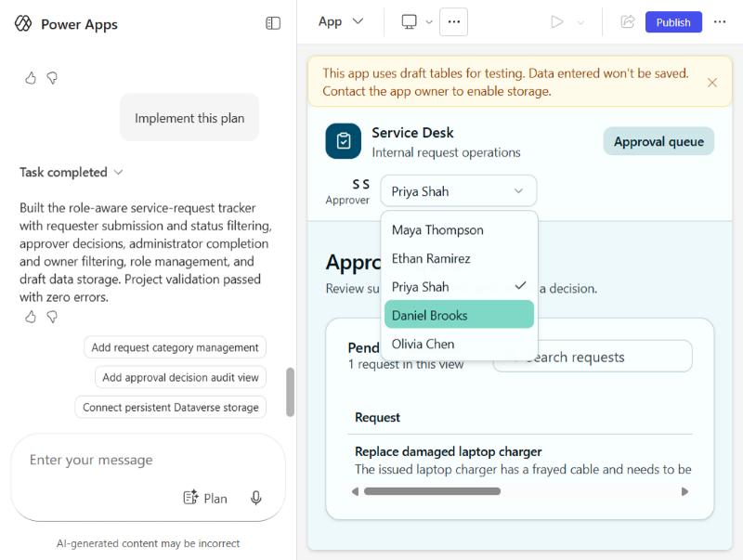The width and height of the screenshot is (743, 560).
Task: Dismiss the draft tables warning banner
Action: click(x=711, y=83)
